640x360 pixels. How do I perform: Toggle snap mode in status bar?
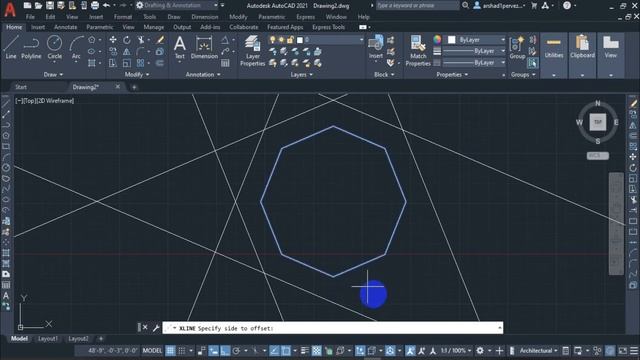coord(182,351)
